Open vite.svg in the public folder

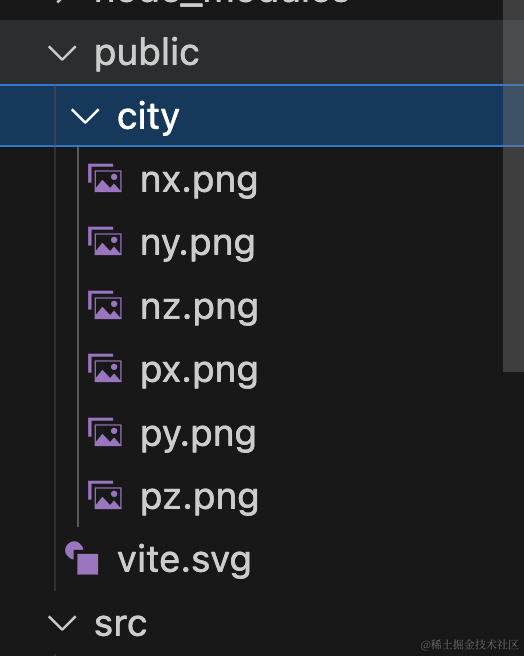tap(184, 561)
